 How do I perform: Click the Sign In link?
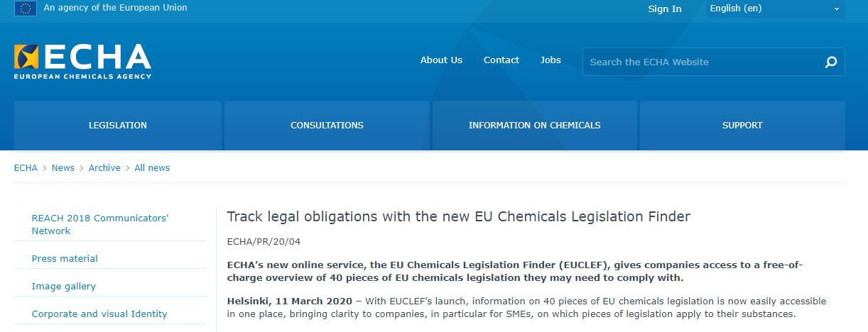[x=664, y=9]
